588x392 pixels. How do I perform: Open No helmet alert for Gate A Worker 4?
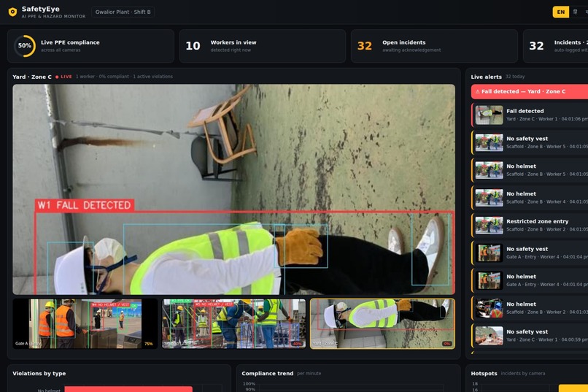pyautogui.click(x=530, y=280)
